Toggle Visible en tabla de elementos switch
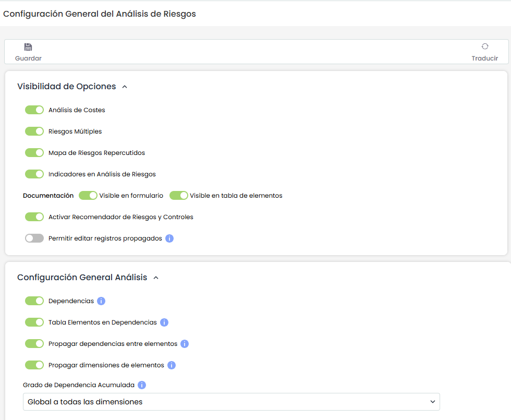This screenshot has height=420, width=511. [179, 196]
